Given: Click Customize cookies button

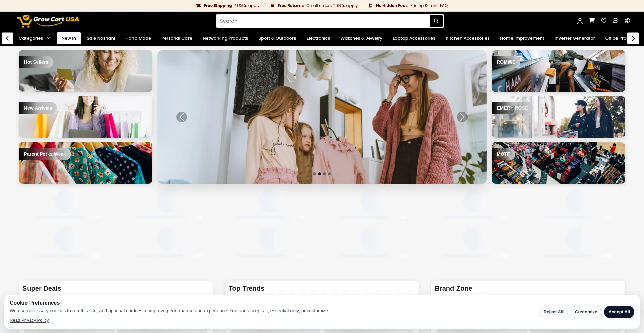Looking at the screenshot, I should click(x=586, y=312).
